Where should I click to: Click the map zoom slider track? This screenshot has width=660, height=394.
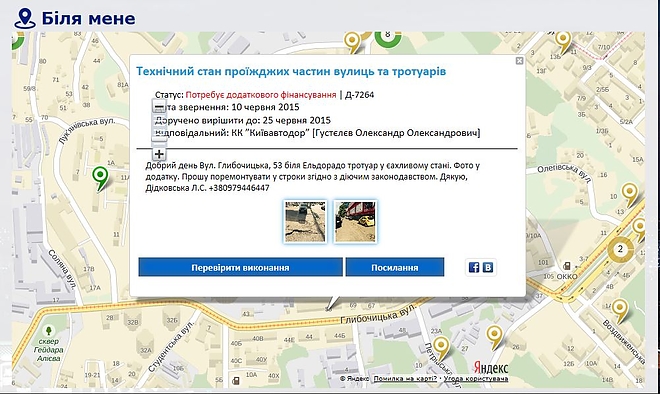tap(159, 130)
